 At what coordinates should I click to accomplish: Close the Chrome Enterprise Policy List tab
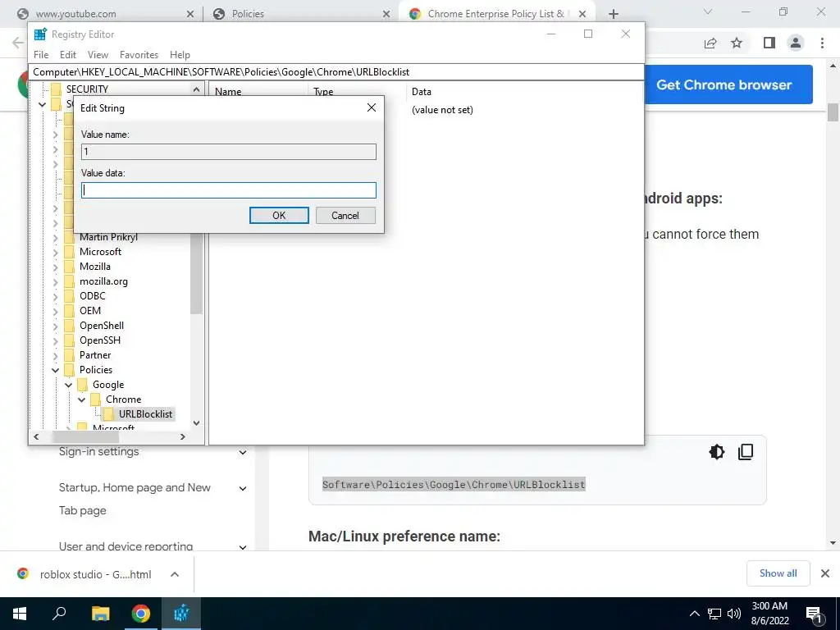click(x=582, y=14)
